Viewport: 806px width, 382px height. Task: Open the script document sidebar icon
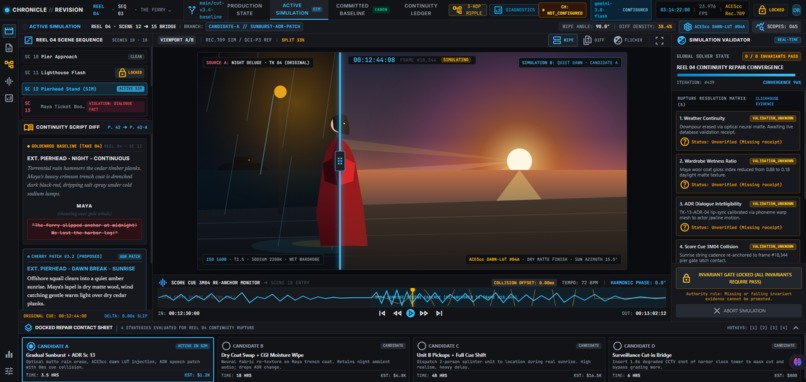coord(9,48)
